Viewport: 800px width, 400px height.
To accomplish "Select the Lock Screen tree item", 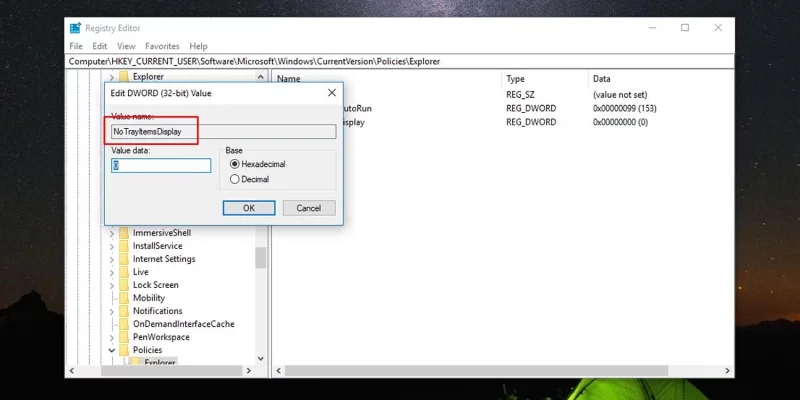I will pyautogui.click(x=156, y=285).
